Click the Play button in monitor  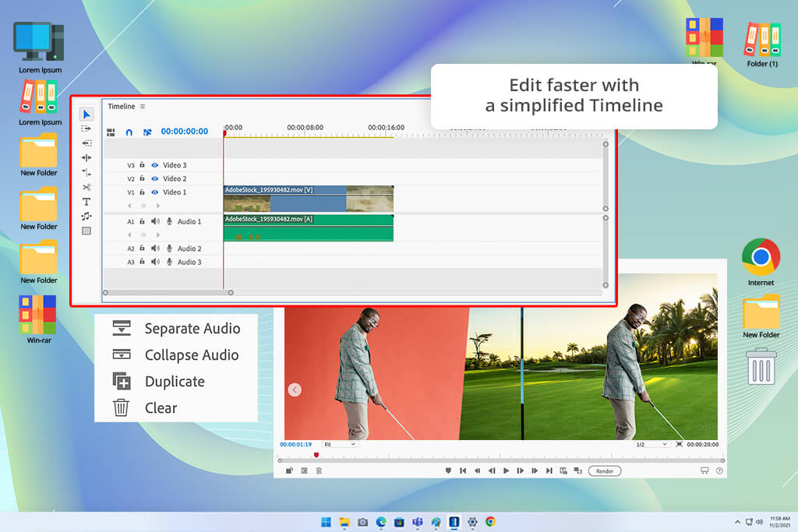[x=506, y=471]
